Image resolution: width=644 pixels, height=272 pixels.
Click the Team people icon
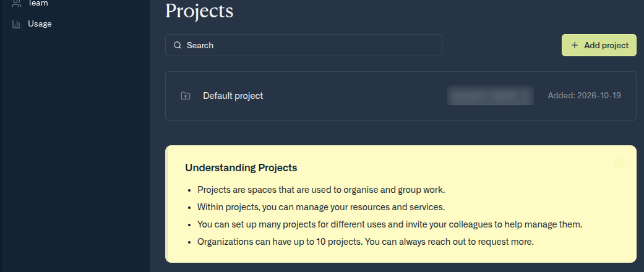click(x=17, y=3)
